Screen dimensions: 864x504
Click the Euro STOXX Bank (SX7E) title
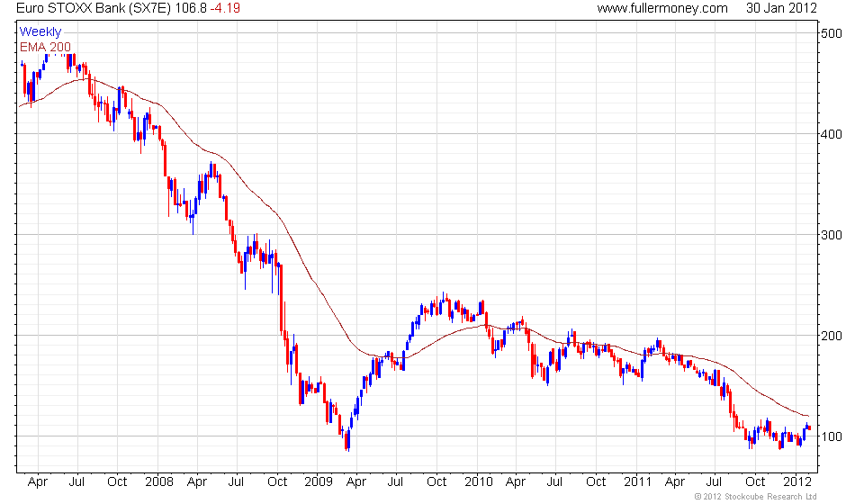[x=94, y=8]
